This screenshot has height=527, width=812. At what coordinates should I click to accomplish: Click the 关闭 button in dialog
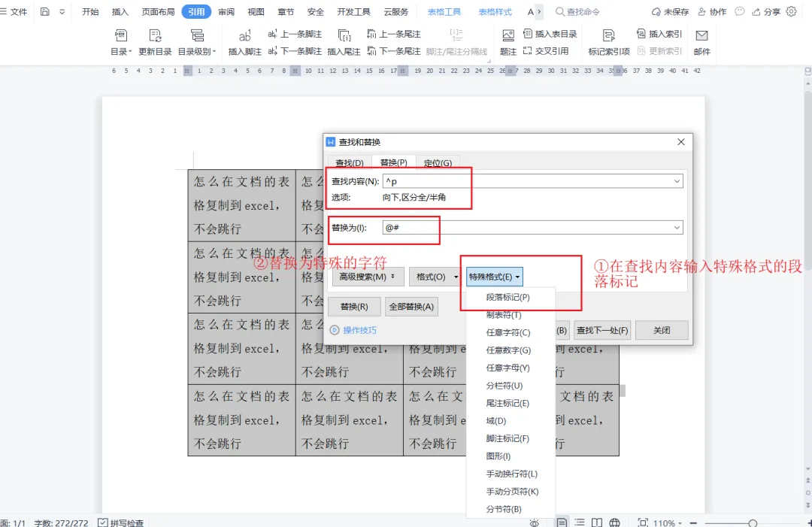pyautogui.click(x=662, y=330)
